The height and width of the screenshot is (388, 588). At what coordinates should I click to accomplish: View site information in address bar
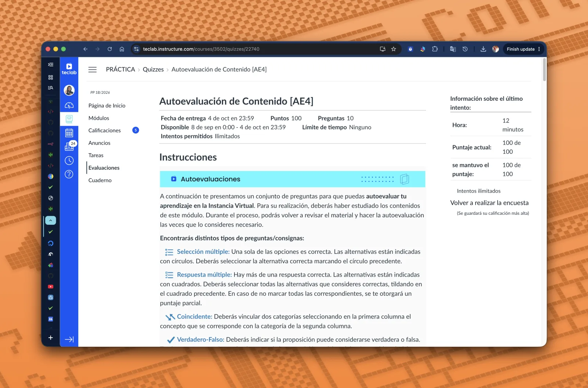coord(136,49)
